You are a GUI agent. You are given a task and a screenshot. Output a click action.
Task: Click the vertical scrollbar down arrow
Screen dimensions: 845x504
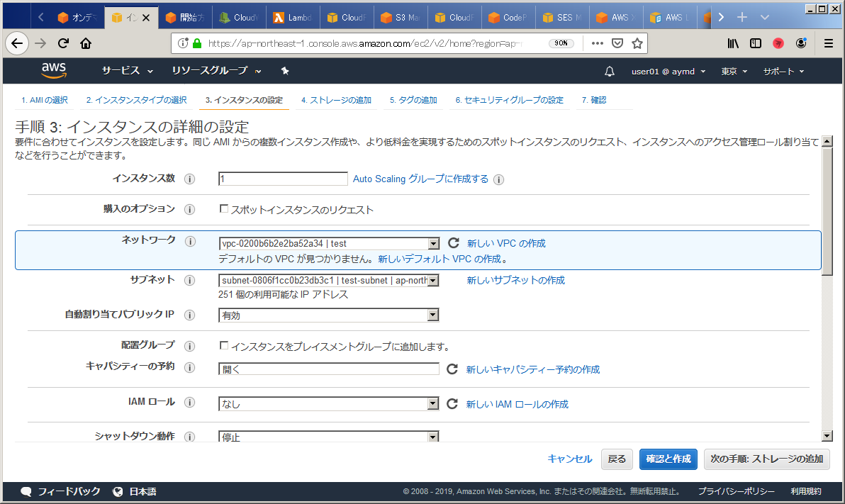tap(827, 436)
